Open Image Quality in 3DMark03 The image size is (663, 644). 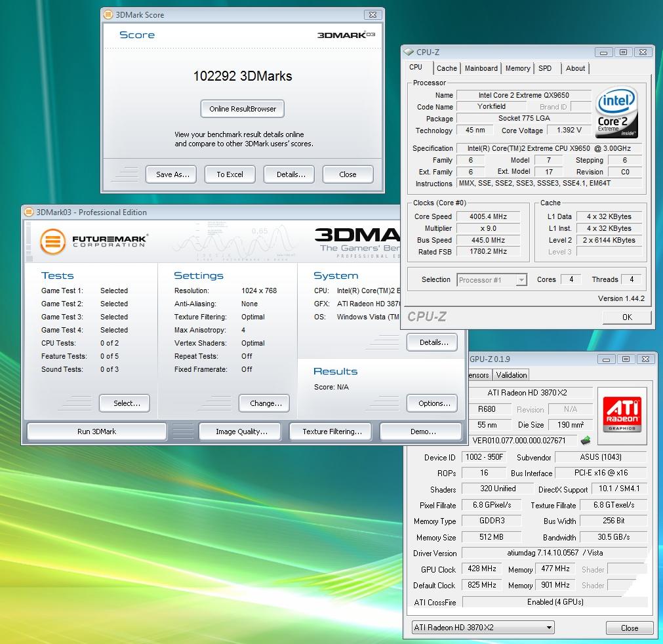coord(240,432)
